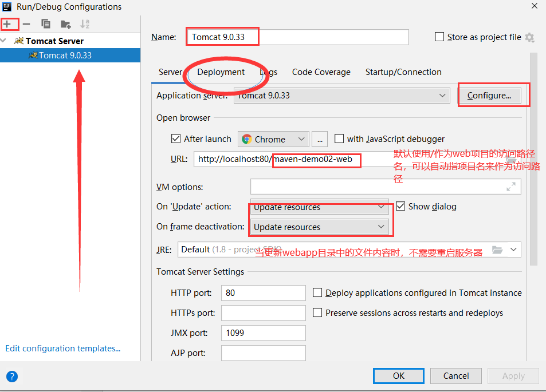Enable Deploy applications configured in Tomcat instance
The width and height of the screenshot is (546, 392).
tap(317, 292)
